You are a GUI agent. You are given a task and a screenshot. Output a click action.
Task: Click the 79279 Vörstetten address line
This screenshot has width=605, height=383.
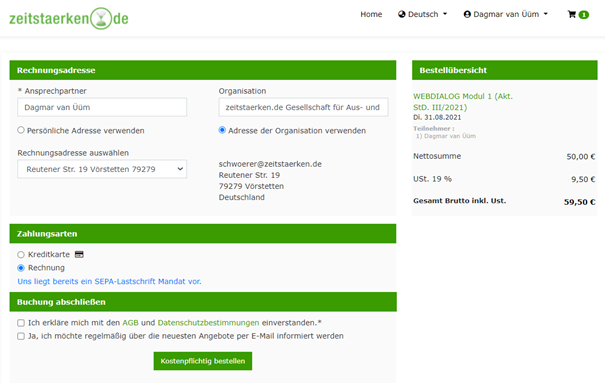[251, 186]
